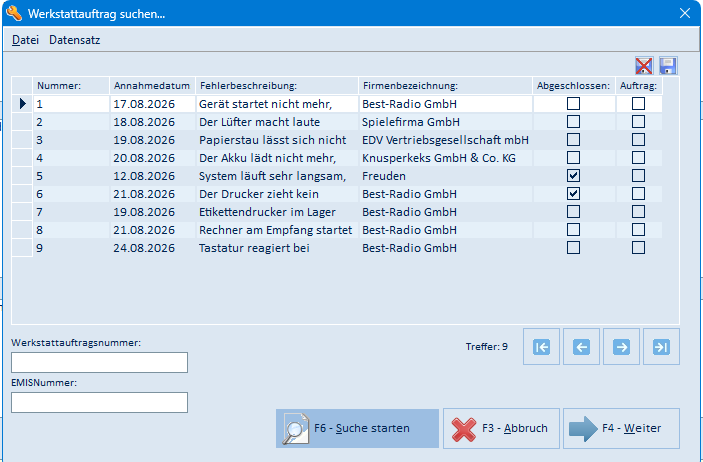Jump to last record navigation button

pos(661,347)
